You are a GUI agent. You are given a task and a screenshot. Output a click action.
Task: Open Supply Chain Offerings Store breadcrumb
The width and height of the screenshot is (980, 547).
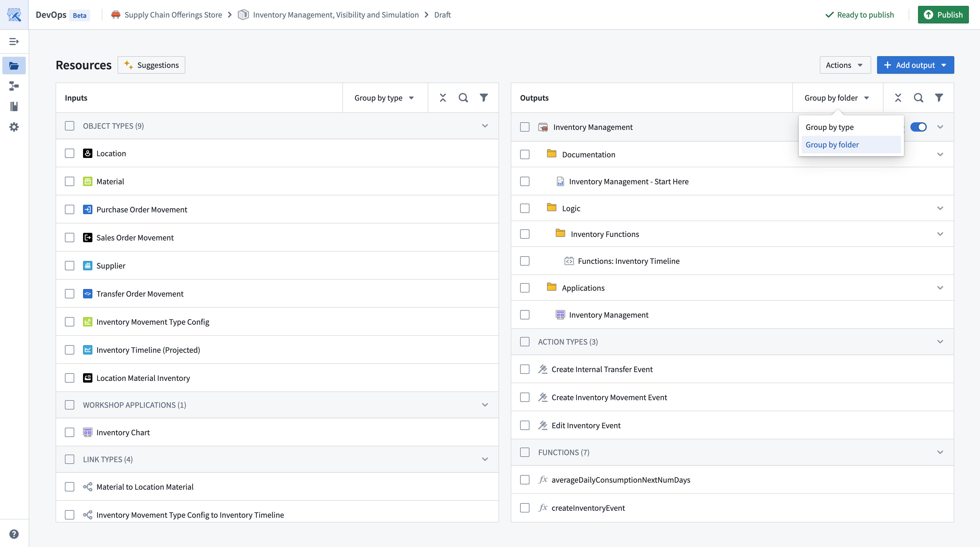click(x=173, y=15)
